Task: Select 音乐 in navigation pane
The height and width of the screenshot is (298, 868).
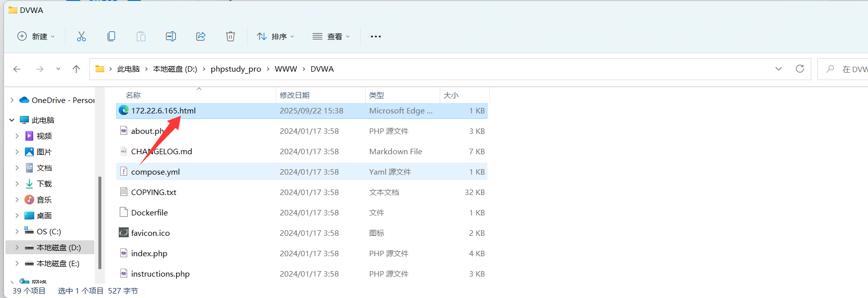Action: pos(44,199)
